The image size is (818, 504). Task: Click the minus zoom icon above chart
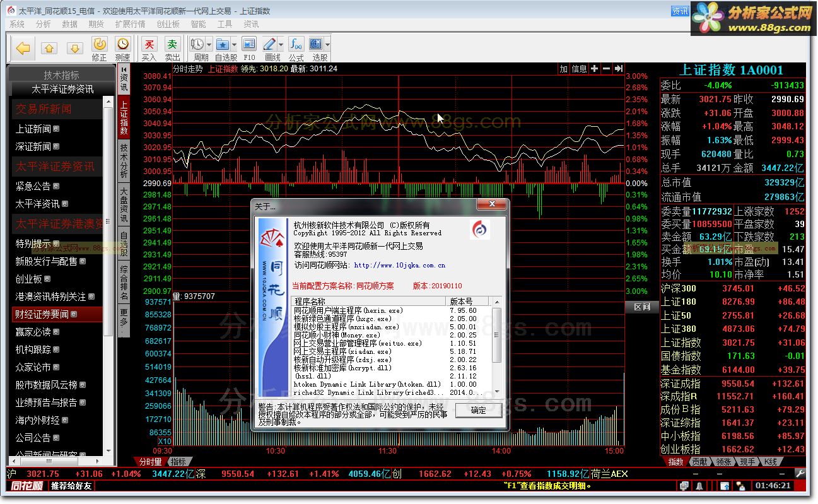coord(606,69)
